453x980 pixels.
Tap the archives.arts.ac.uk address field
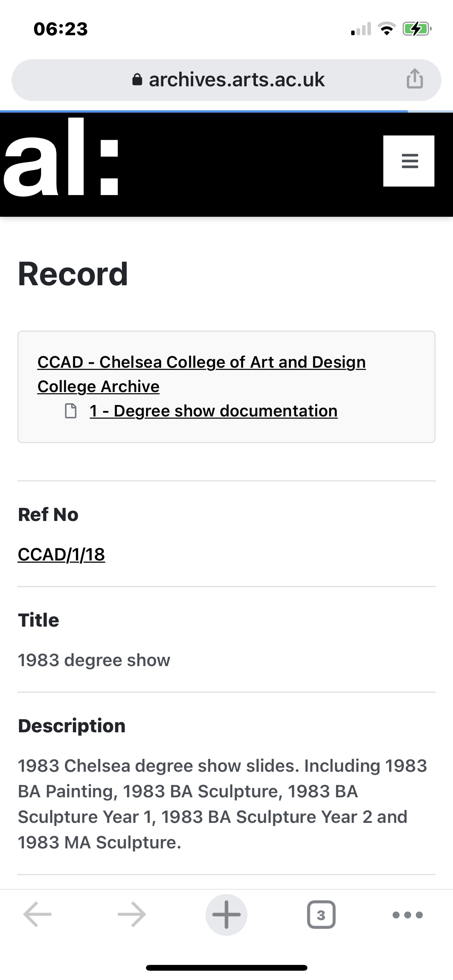236,80
